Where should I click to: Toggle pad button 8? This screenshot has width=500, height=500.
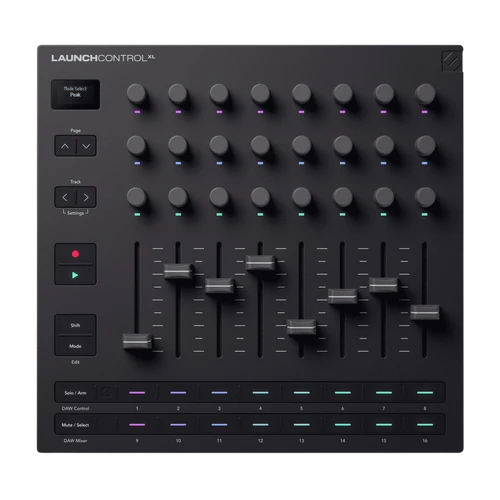(x=425, y=393)
